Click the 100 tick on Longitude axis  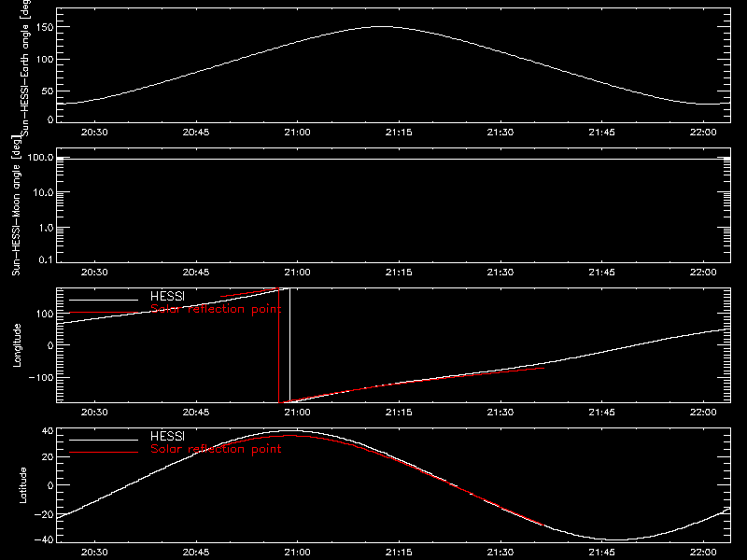pyautogui.click(x=45, y=314)
